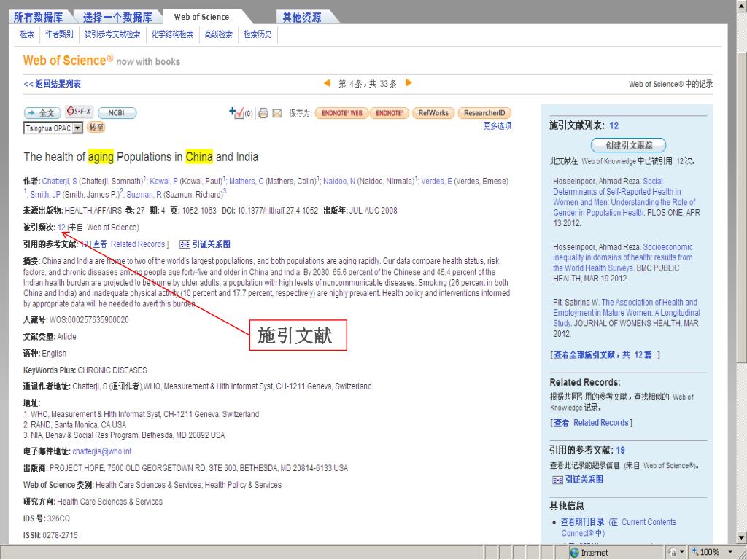
Task: Click the Web of Science logo heading
Action: coord(68,61)
